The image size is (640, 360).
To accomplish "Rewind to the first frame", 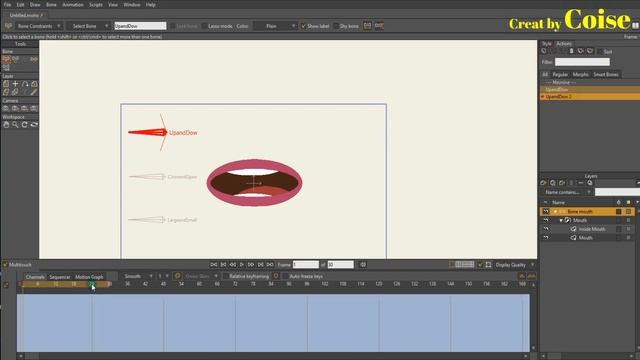I will tap(213, 265).
